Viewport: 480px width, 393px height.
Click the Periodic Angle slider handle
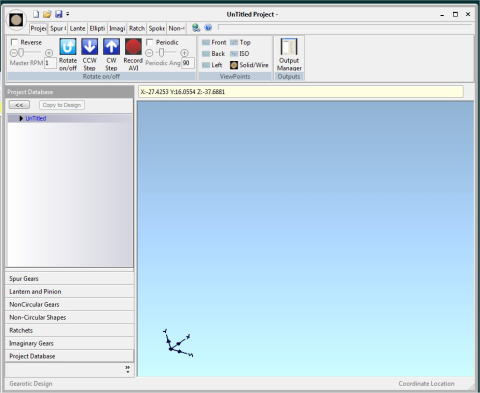pyautogui.click(x=161, y=53)
